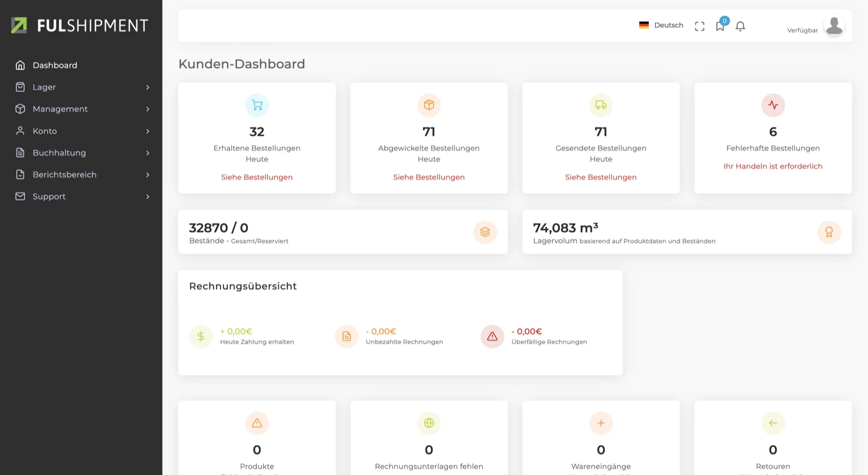
Task: Click the Produkte card label
Action: click(x=257, y=466)
